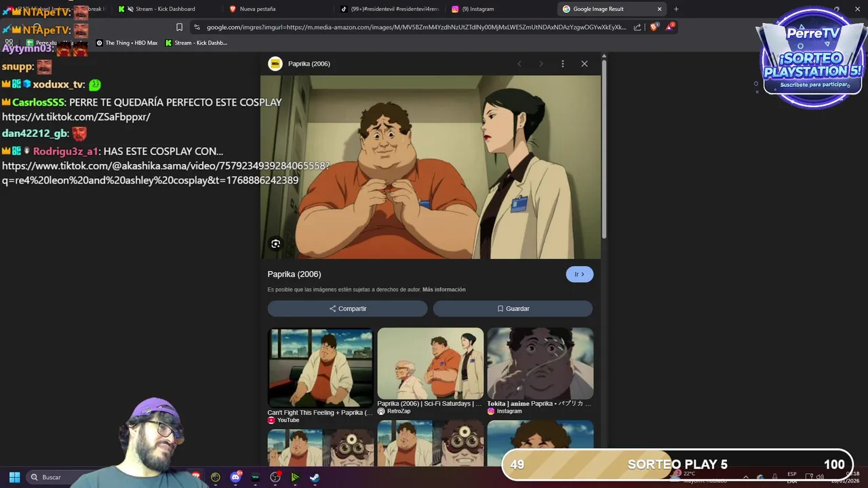
Task: Open the Más información link
Action: [x=444, y=289]
